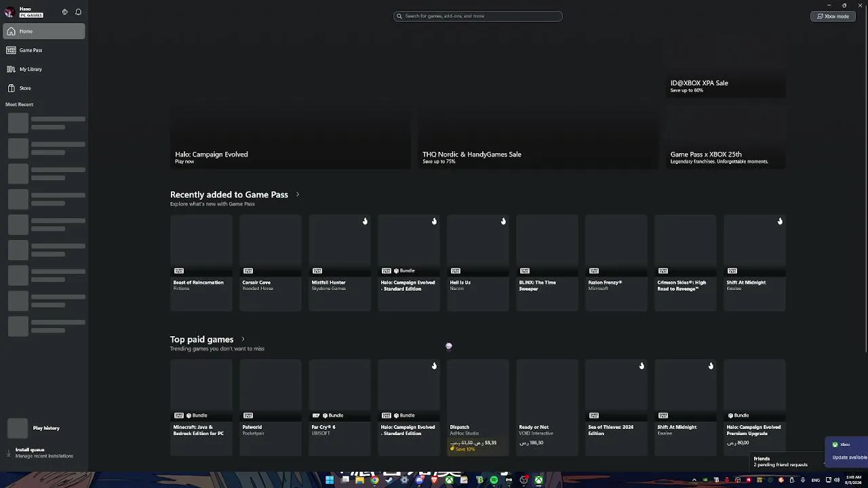Switch to Xbox mode

(833, 16)
